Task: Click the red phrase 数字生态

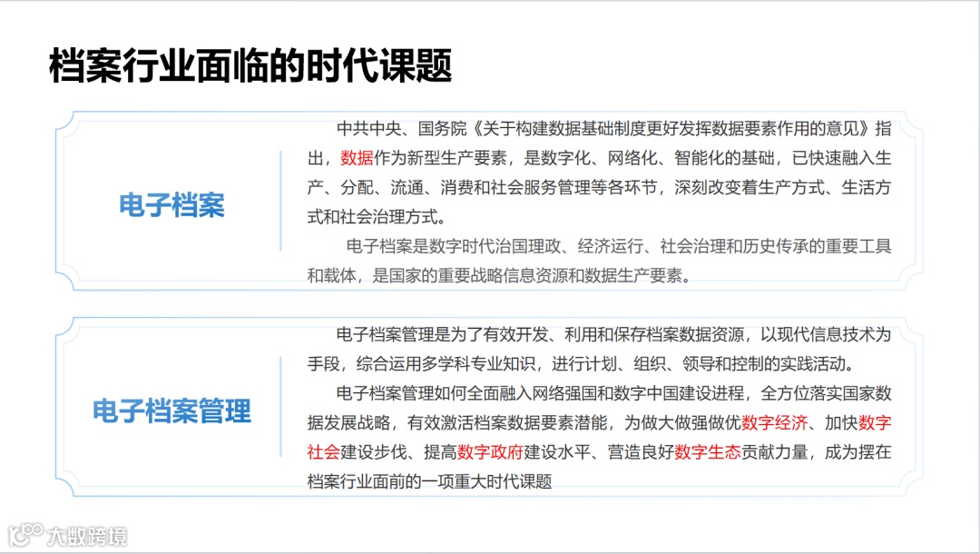Action: pos(708,452)
